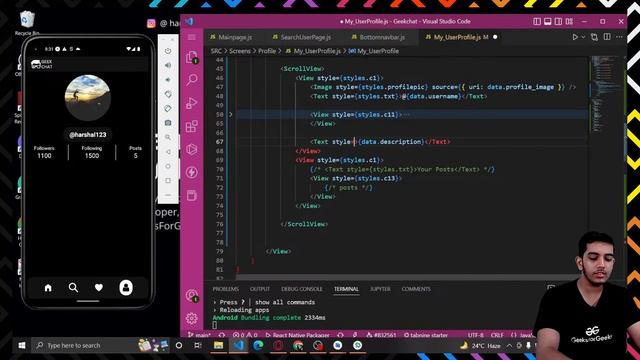Expand the SRC breadcrumb segment
The height and width of the screenshot is (360, 640).
tap(216, 51)
